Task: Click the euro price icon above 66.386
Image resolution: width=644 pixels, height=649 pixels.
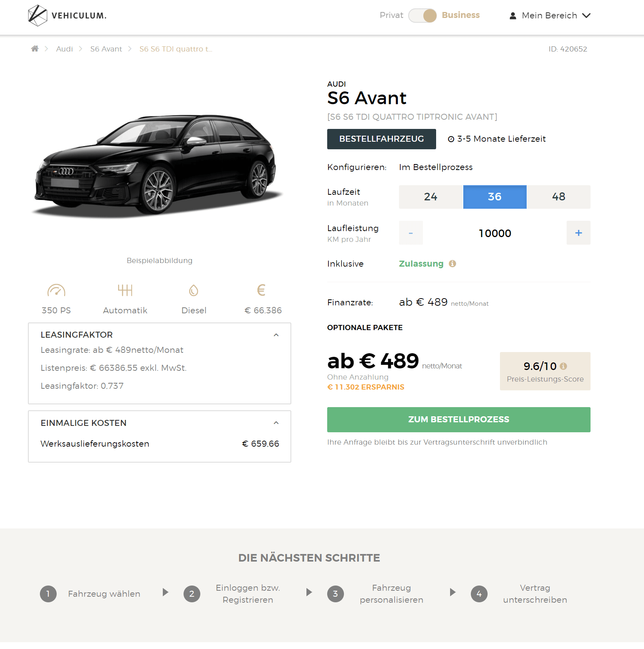Action: point(261,290)
